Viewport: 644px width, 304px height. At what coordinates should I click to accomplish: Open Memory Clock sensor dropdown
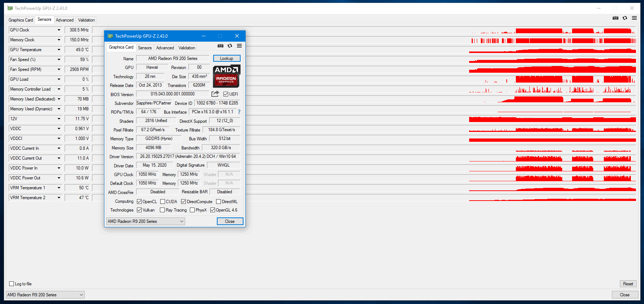59,40
